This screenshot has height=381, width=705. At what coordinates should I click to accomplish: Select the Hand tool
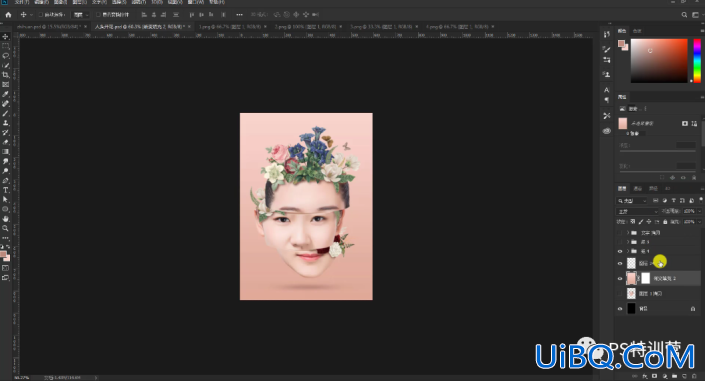pyautogui.click(x=5, y=219)
